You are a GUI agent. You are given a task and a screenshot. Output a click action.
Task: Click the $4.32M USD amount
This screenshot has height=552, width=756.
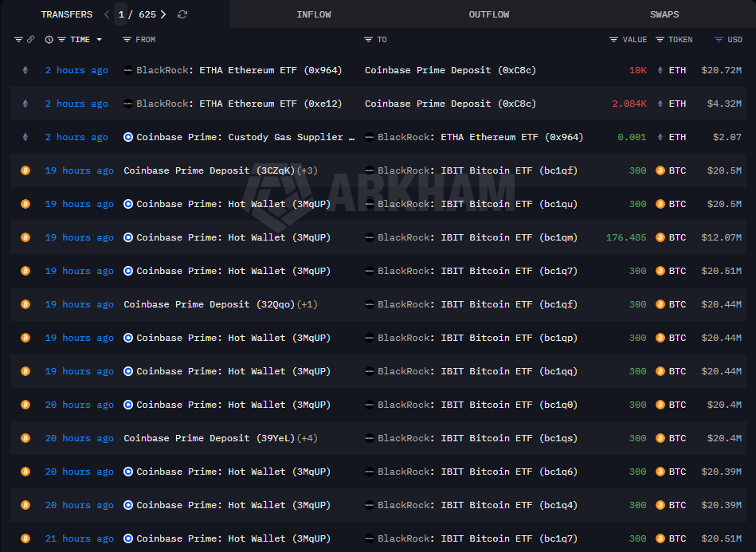(724, 104)
